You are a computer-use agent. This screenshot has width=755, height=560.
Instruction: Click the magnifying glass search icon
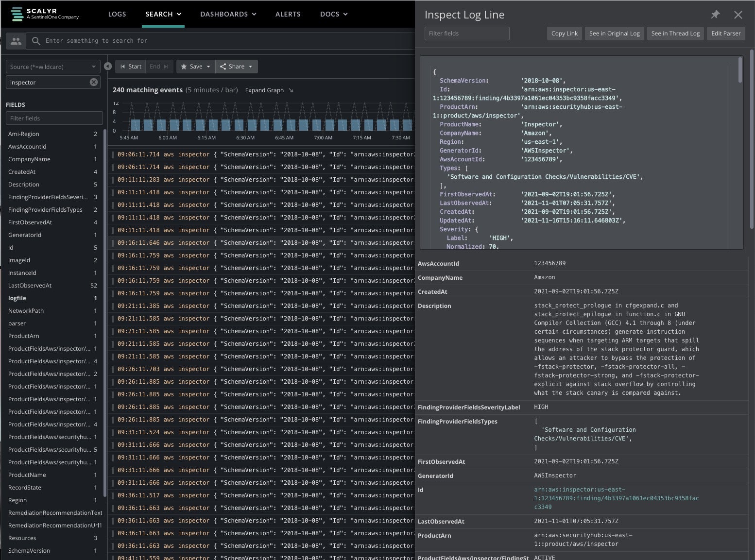(x=36, y=41)
